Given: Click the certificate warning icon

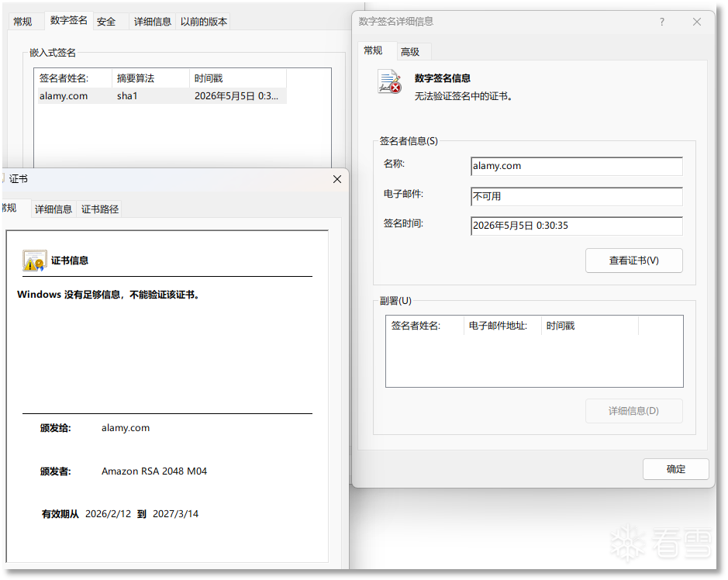Looking at the screenshot, I should click(34, 261).
